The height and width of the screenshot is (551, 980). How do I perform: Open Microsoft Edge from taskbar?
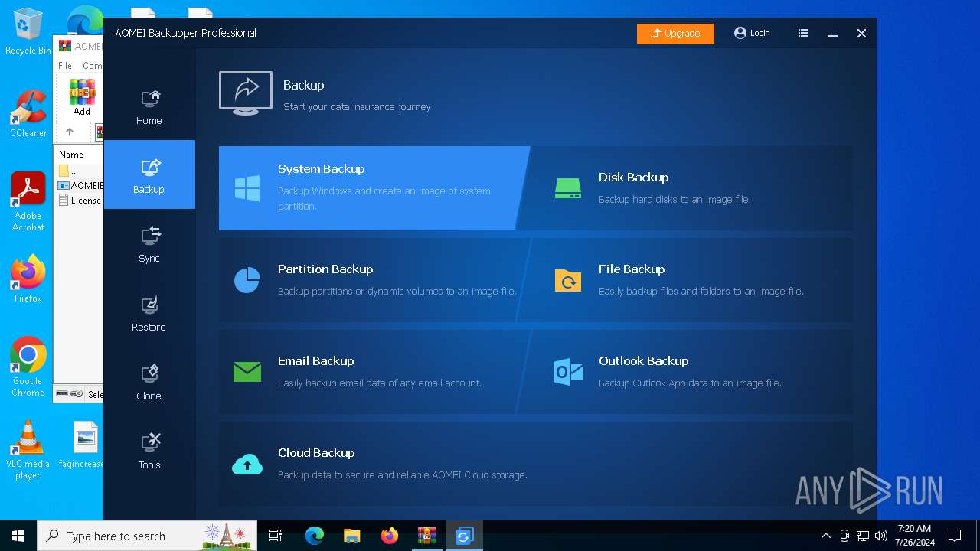click(x=315, y=536)
